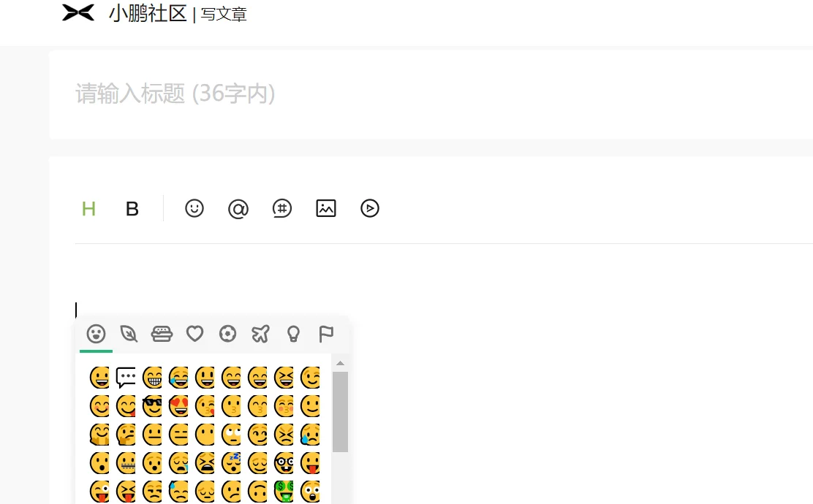Insert a hashtag topic via # bubble icon

click(x=282, y=208)
